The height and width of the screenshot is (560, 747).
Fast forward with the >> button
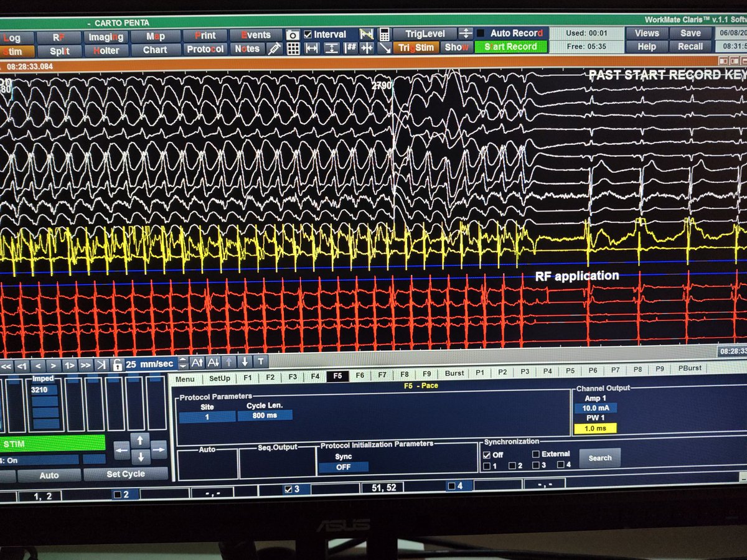tap(86, 365)
